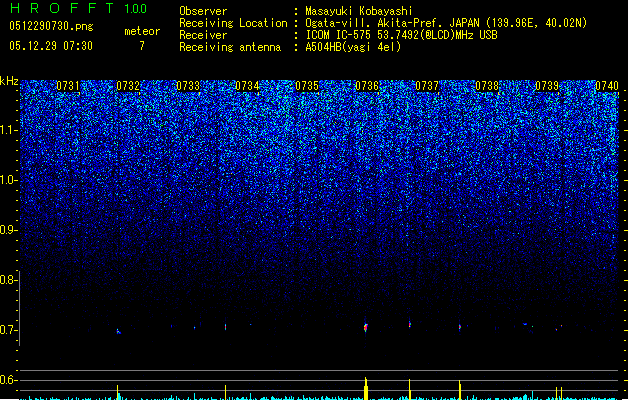
Task: Click the meteor echo just before 0737
Action: 410,323
